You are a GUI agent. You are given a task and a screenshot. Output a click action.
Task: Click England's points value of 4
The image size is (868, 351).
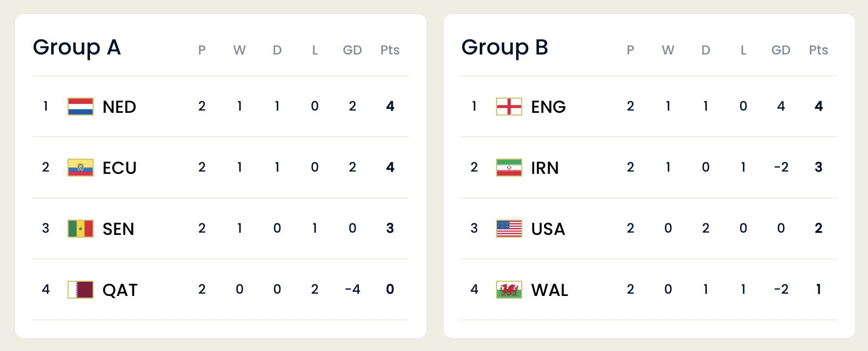[818, 106]
